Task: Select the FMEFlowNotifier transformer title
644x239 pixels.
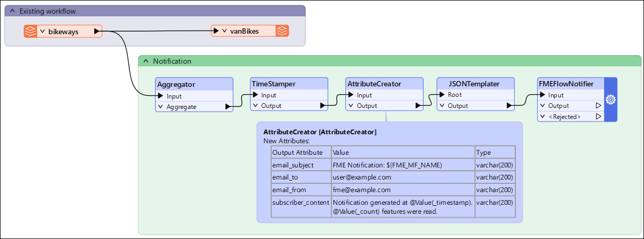Action: (565, 84)
